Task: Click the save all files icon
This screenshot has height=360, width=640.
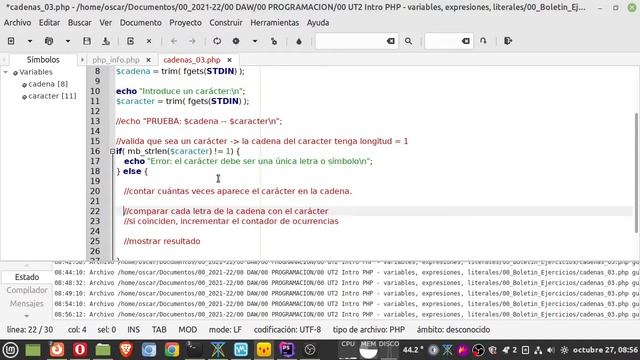Action: 106,41
